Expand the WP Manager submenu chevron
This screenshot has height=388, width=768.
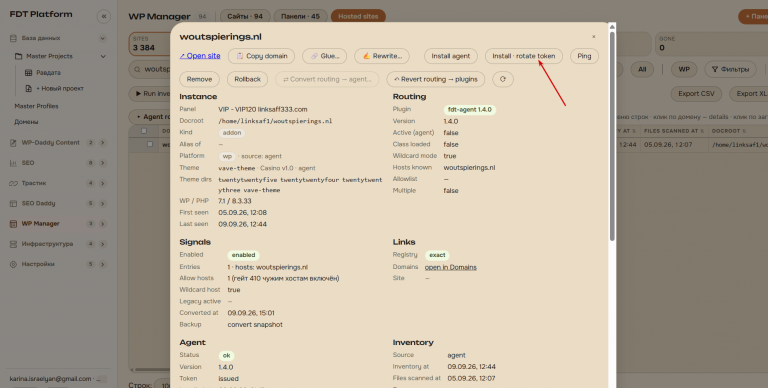point(103,224)
